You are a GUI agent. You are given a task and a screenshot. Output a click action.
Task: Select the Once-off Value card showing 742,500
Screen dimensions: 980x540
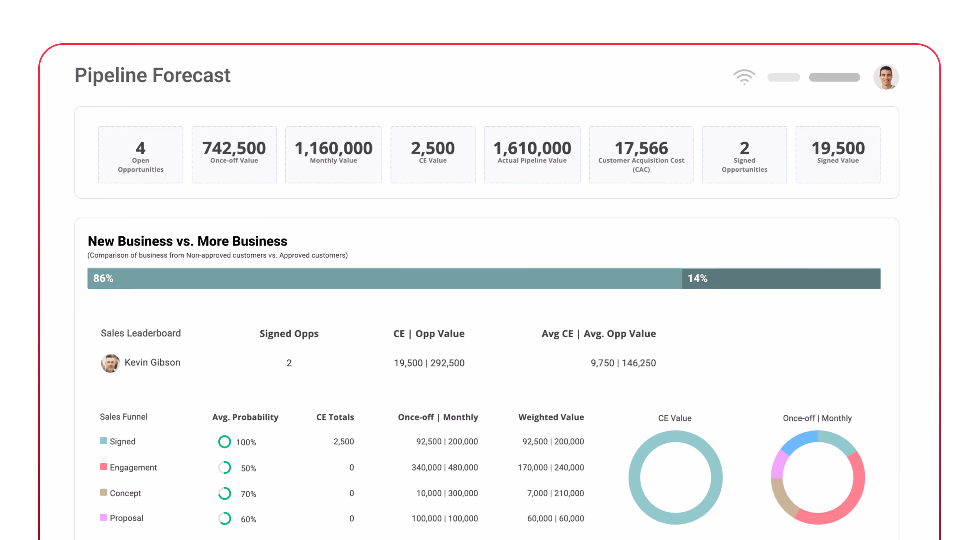point(234,155)
